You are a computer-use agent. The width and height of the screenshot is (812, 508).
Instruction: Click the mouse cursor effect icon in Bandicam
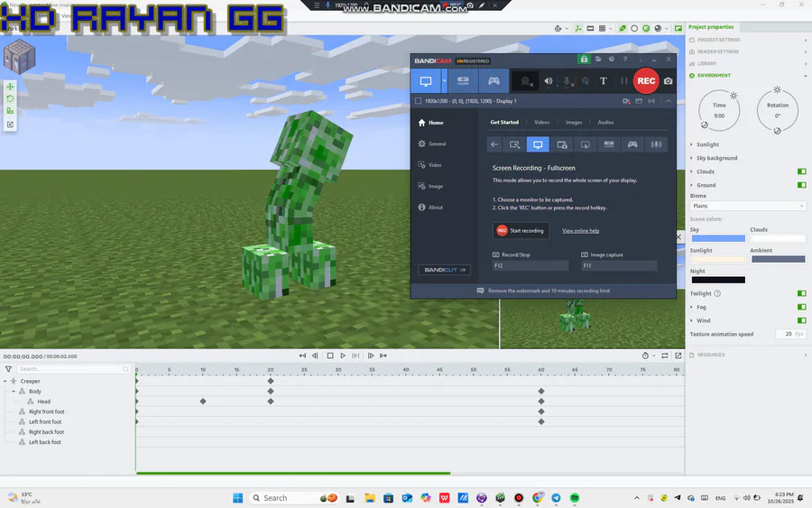tap(586, 81)
